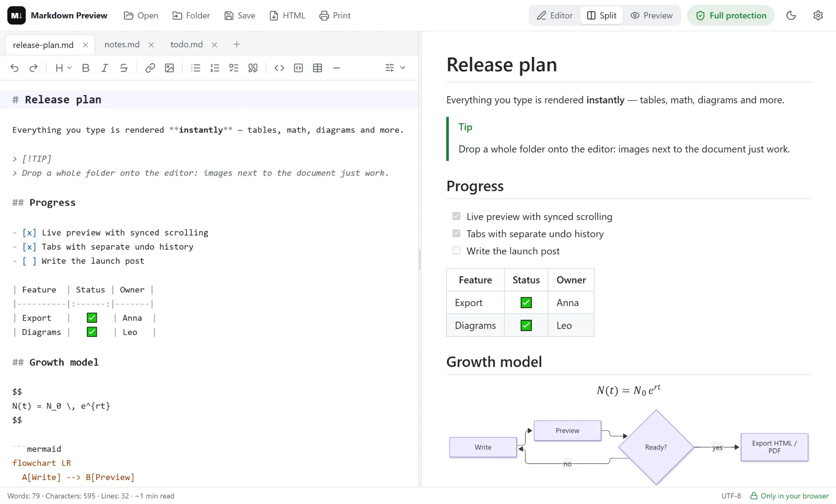Click the Tip callout title

466,127
